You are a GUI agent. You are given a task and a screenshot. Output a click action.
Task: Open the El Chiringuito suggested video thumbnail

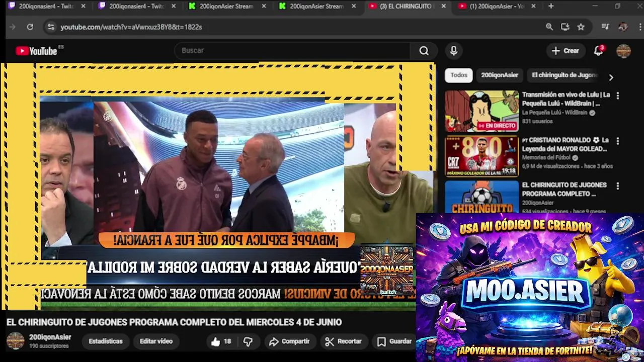click(481, 197)
